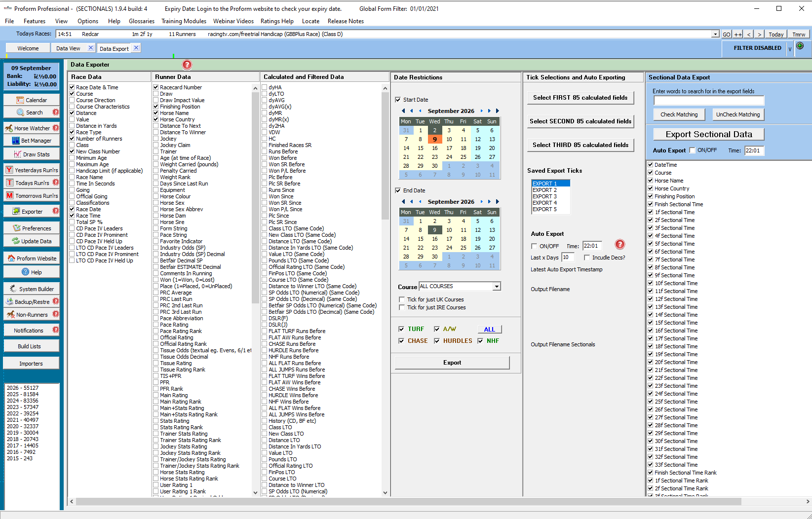Enable Incudle Decs? checkbox
This screenshot has width=812, height=519.
(587, 258)
